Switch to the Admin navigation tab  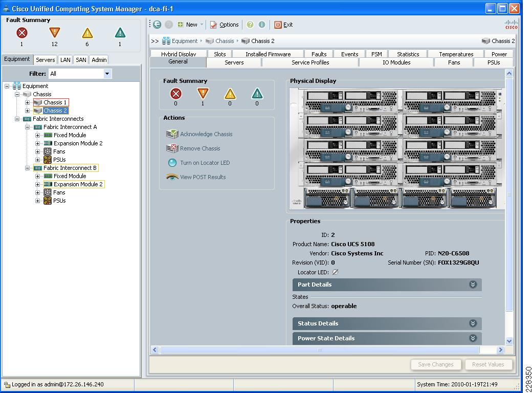click(x=99, y=60)
